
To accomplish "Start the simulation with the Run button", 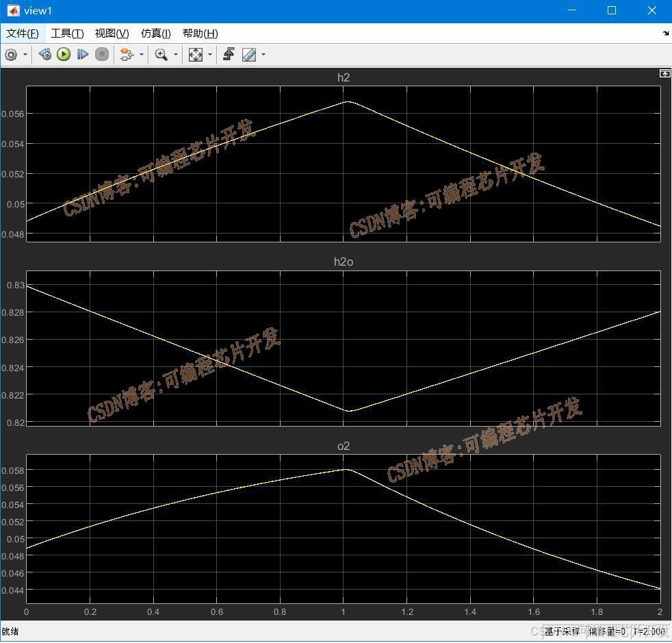I will click(x=64, y=55).
